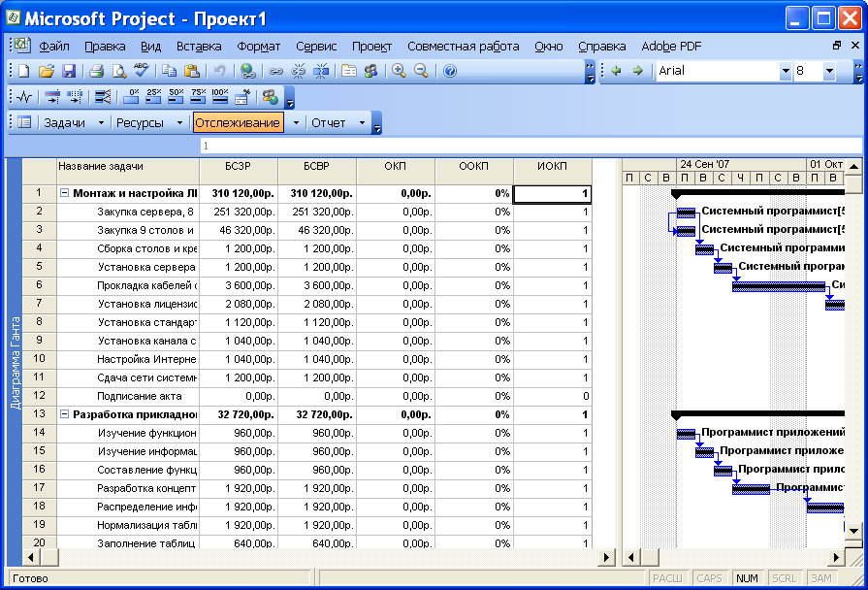This screenshot has width=868, height=590.
Task: Open the Arial font name dropdown
Action: pos(785,71)
